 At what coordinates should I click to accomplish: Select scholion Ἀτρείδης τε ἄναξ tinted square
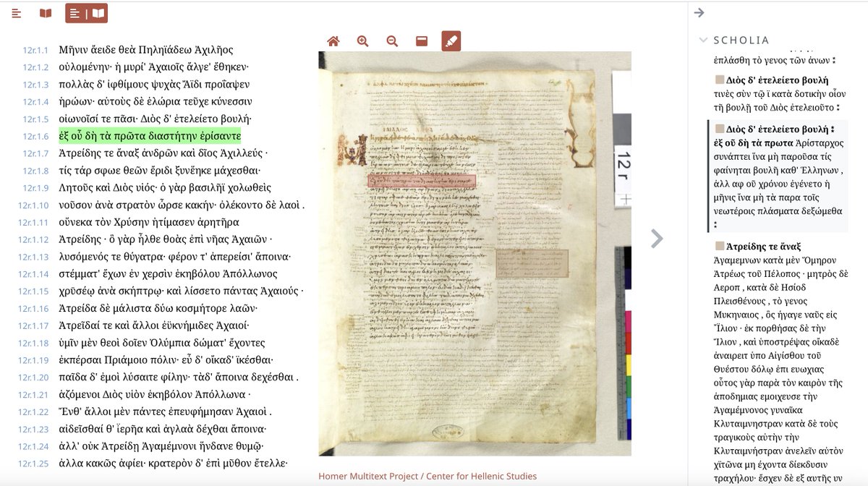click(719, 246)
